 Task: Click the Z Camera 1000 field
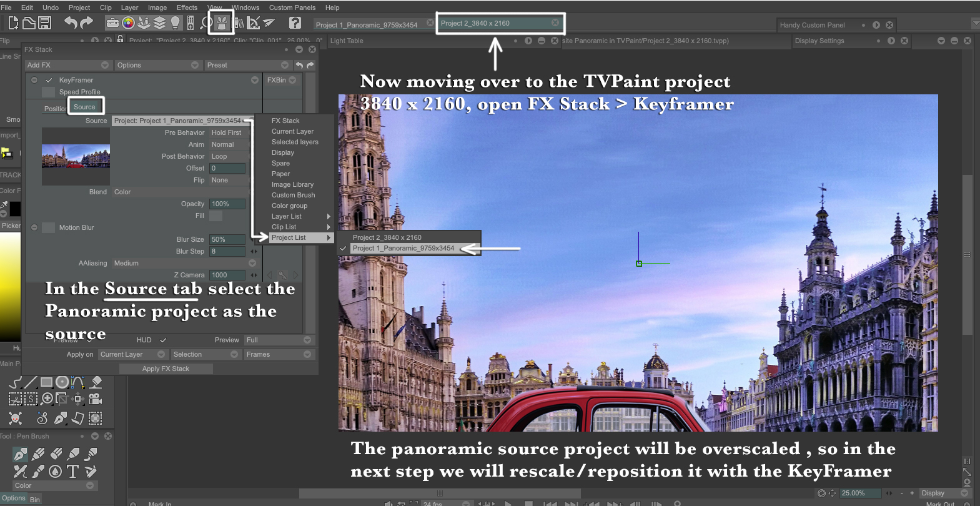pyautogui.click(x=227, y=275)
